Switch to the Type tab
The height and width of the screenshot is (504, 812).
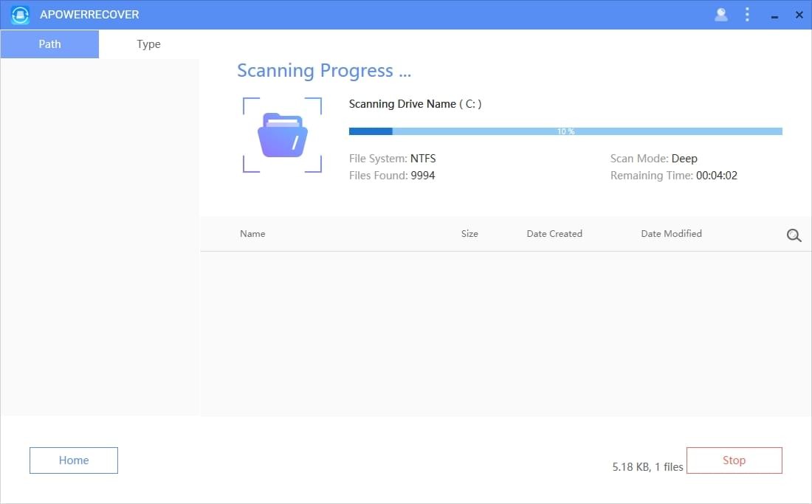pyautogui.click(x=148, y=44)
